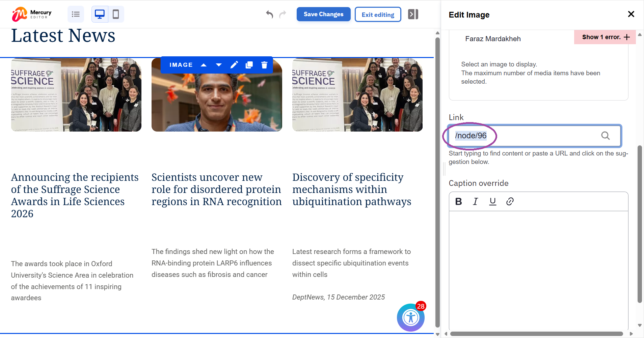
Task: Duplicate the image component
Action: tap(249, 65)
